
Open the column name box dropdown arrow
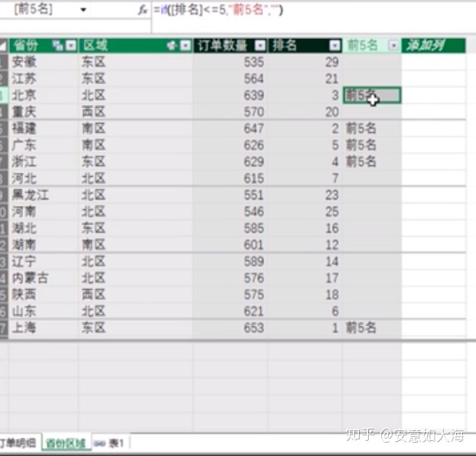[x=83, y=10]
